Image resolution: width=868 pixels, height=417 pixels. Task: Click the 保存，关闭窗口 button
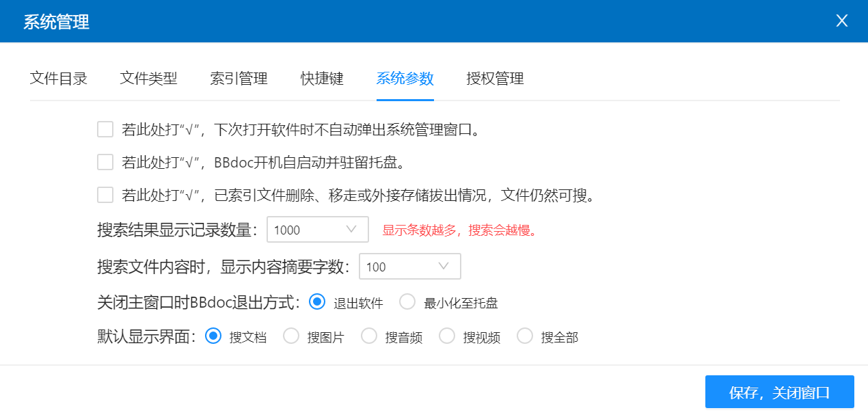click(780, 392)
